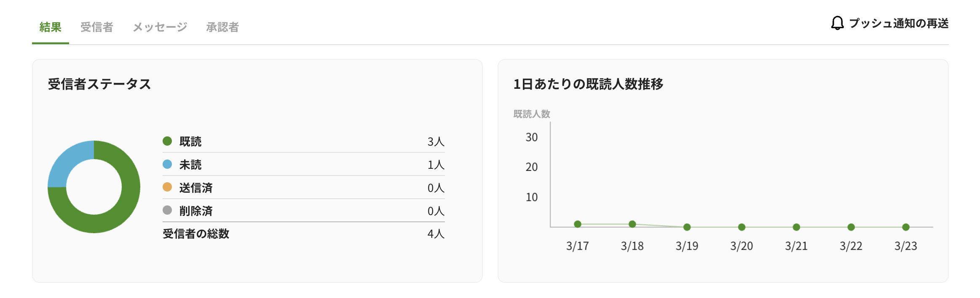Select the active 結果 tab
Viewport: 980px width, 298px height.
point(51,27)
